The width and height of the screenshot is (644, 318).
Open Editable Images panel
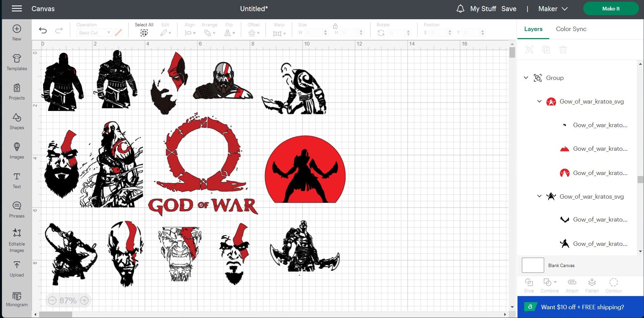pyautogui.click(x=17, y=240)
